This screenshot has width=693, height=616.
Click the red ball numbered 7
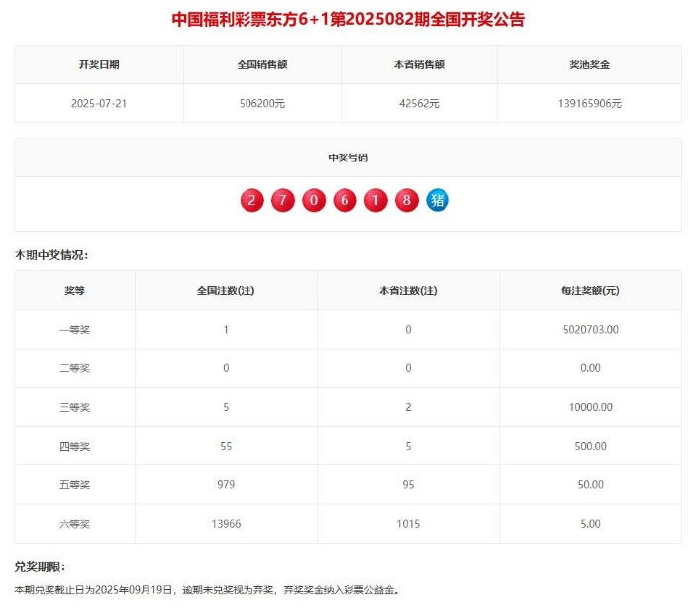(283, 200)
